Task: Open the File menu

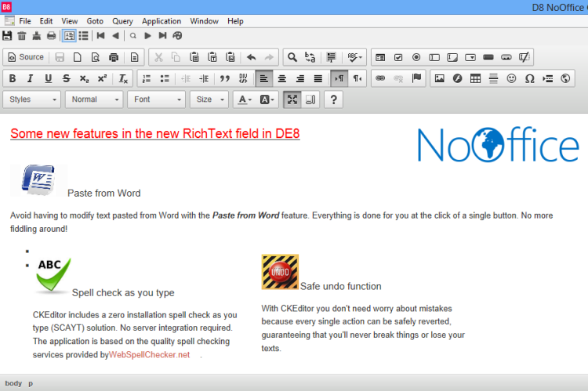Action: click(25, 21)
